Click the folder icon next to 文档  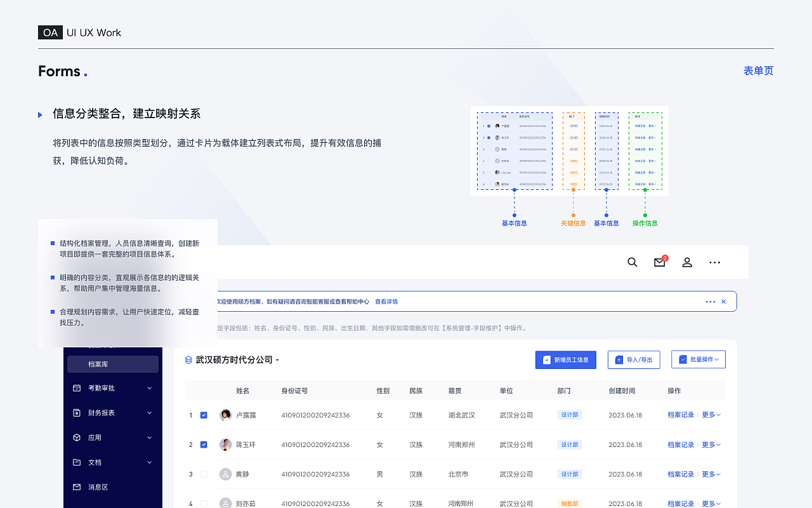point(77,462)
